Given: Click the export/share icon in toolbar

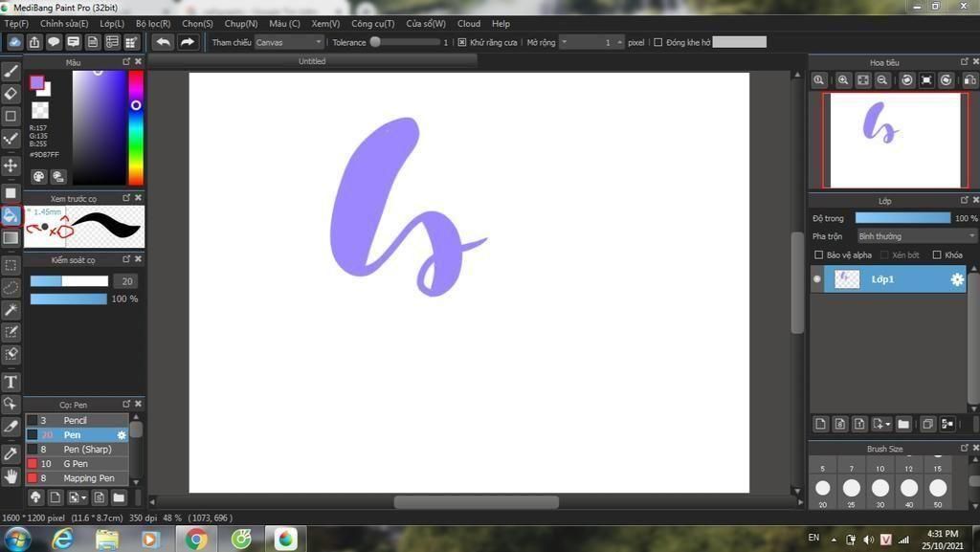Looking at the screenshot, I should 34,42.
